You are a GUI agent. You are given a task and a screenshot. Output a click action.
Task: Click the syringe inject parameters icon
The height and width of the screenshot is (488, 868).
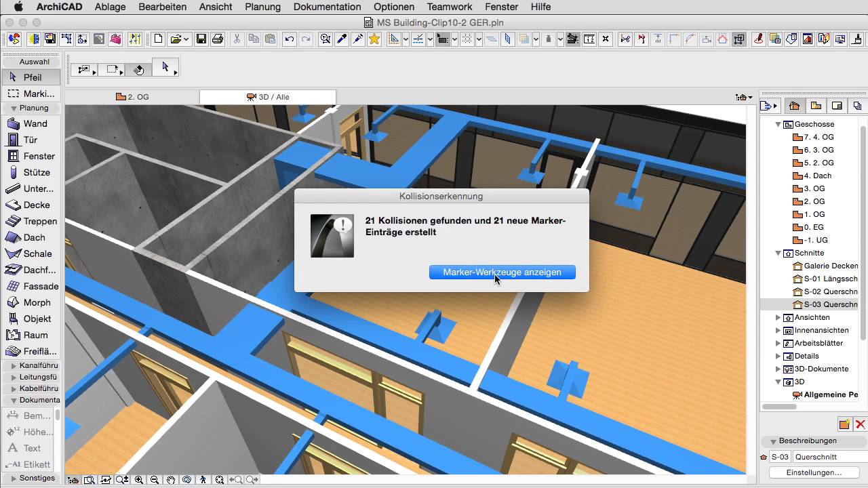[358, 39]
